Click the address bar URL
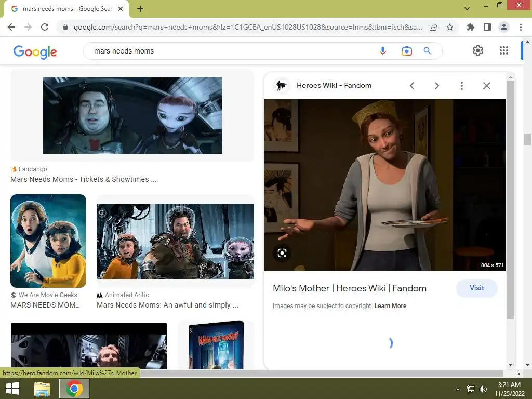This screenshot has width=532, height=399. (248, 27)
